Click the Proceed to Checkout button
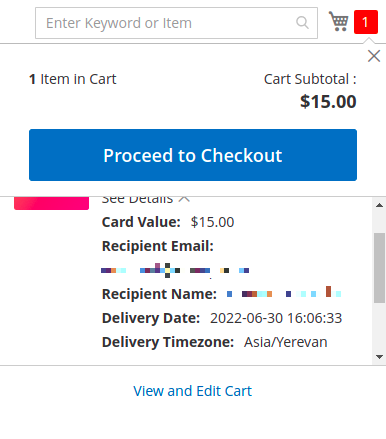This screenshot has width=386, height=439. (x=193, y=155)
